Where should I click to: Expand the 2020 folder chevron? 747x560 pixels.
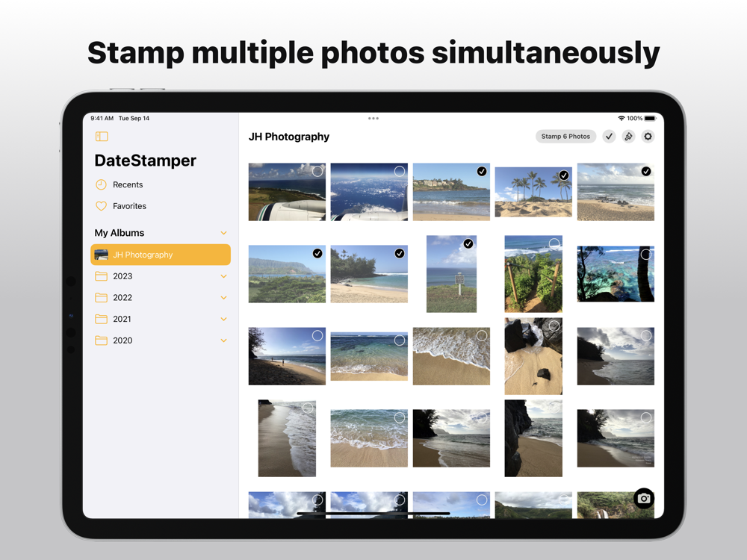pos(223,340)
